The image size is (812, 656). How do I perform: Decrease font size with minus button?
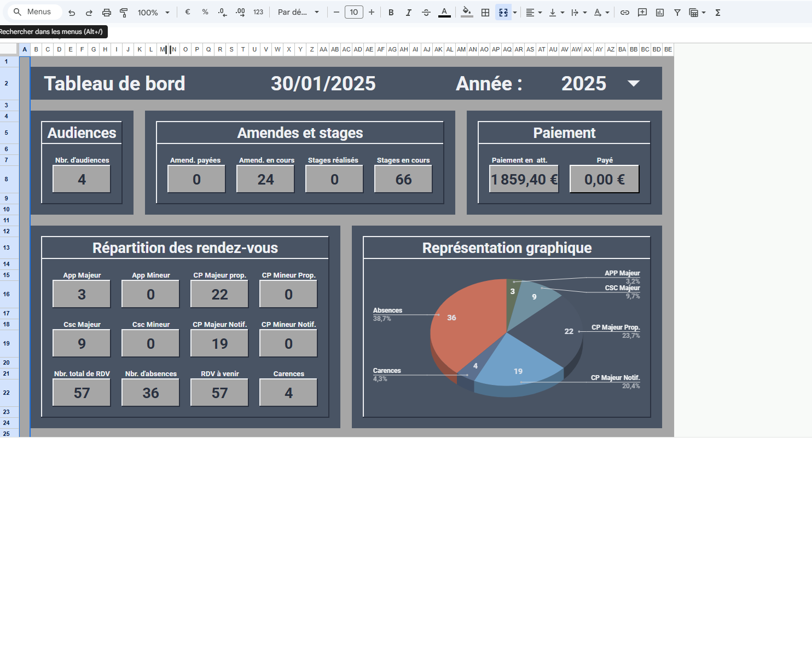337,12
